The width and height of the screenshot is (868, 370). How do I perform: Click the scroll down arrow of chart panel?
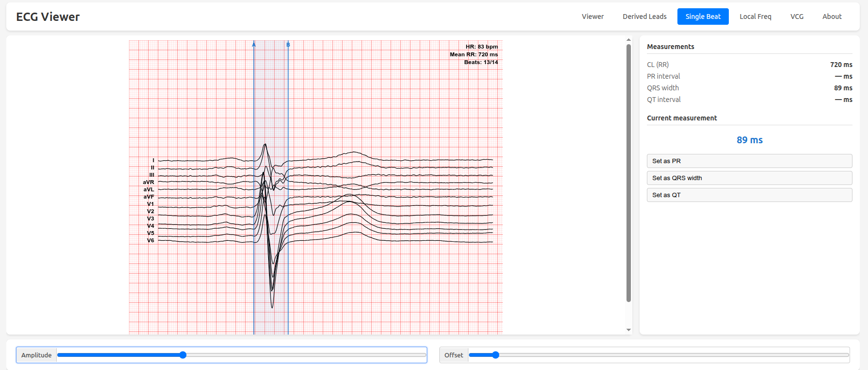(628, 330)
